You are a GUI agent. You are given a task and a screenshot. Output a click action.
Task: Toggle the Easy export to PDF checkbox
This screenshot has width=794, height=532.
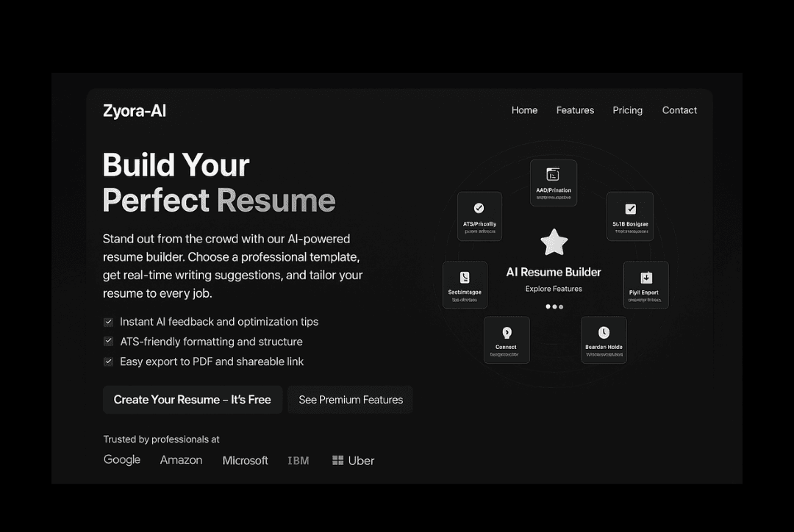click(108, 362)
